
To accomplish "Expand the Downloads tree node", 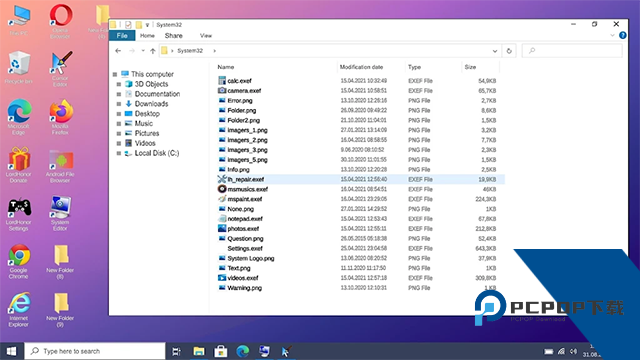I will coord(119,104).
